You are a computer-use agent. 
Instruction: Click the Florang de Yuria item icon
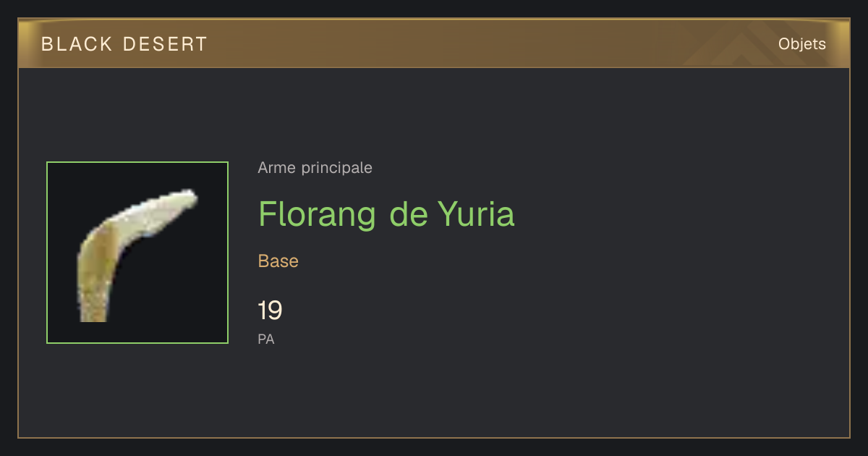(137, 253)
